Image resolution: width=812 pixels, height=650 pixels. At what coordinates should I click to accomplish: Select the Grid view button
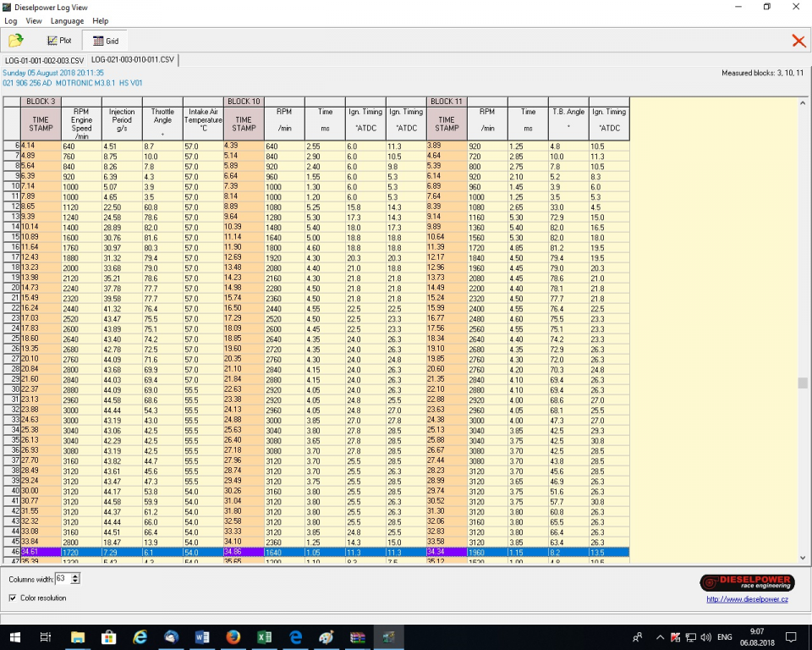pos(105,40)
